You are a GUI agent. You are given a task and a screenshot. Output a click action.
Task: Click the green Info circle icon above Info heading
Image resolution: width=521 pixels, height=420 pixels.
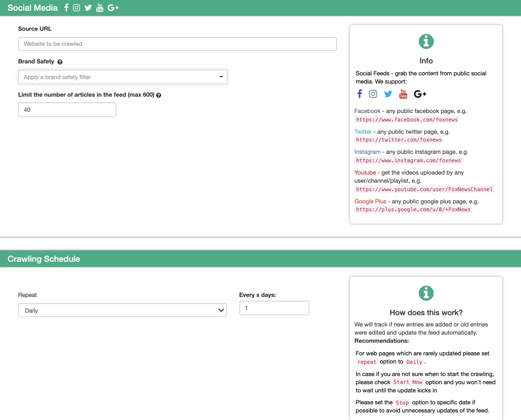[426, 41]
